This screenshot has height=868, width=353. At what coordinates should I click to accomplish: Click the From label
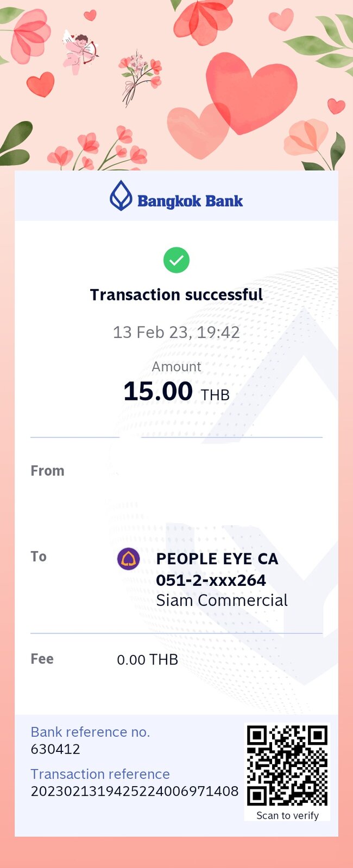pyautogui.click(x=47, y=471)
